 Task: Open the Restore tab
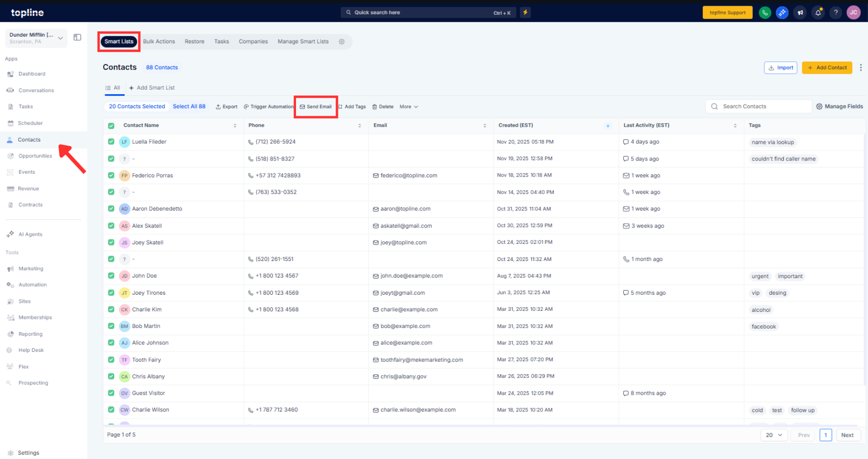point(195,41)
